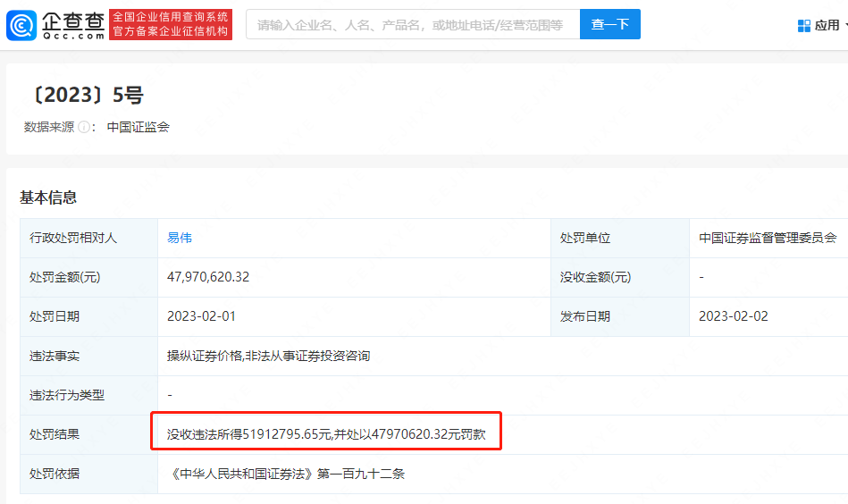
Task: Select the 中国证券监督管理委员会 cell
Action: 768,238
